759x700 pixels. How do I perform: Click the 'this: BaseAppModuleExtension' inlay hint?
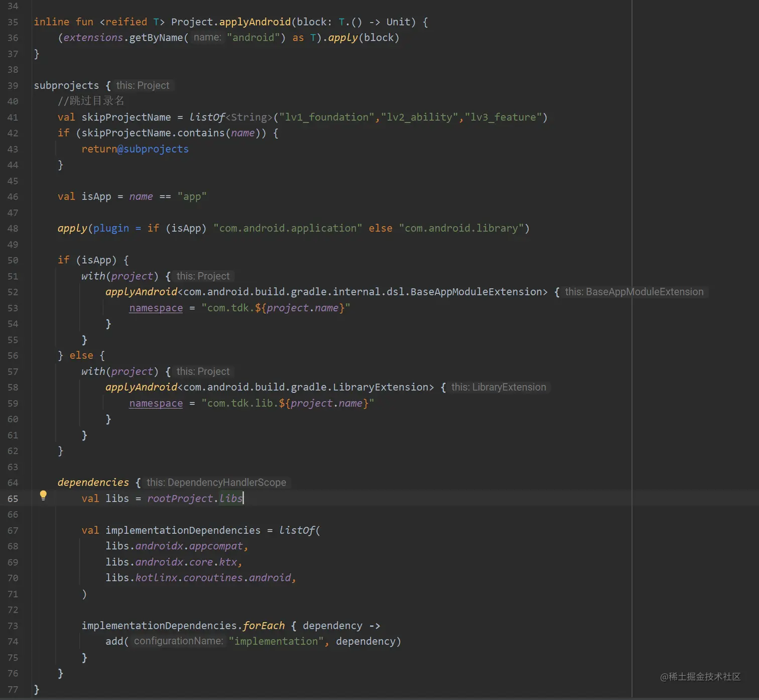click(x=635, y=292)
